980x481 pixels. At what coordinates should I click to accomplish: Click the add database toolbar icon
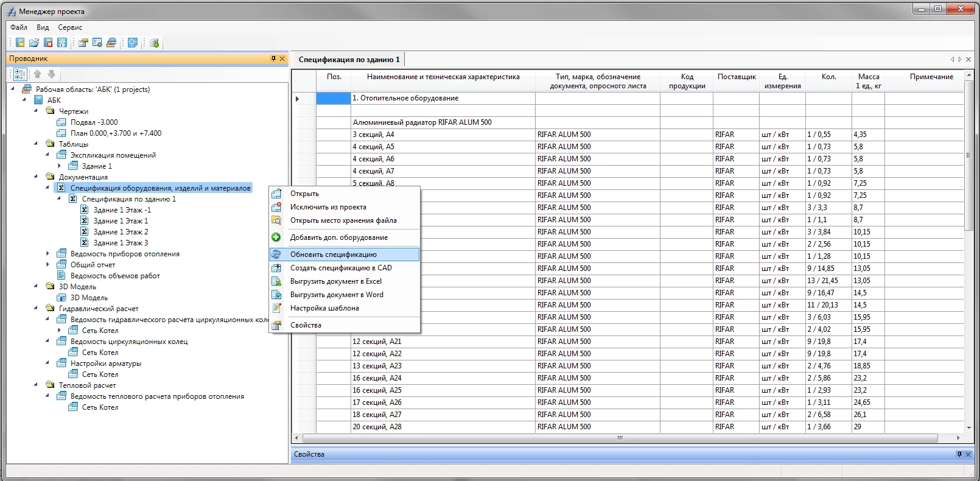(x=154, y=43)
